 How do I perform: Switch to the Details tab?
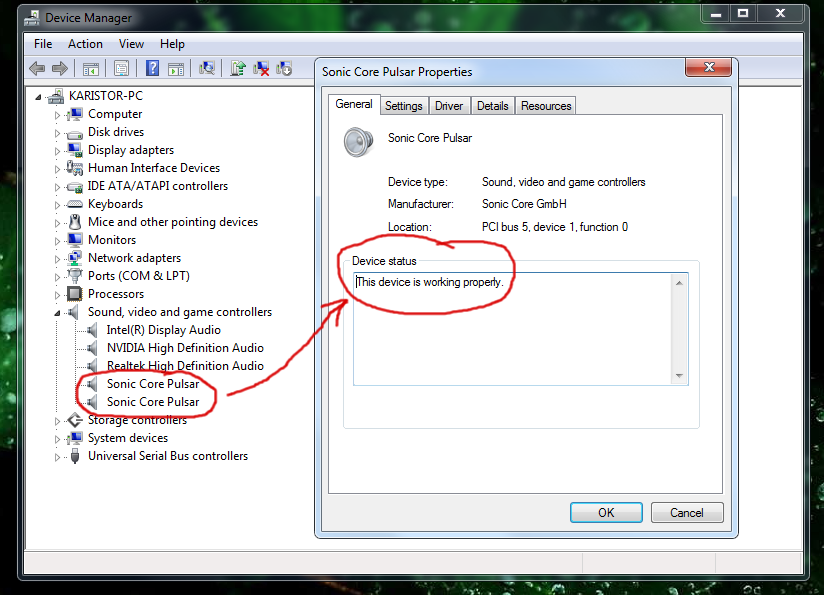coord(492,106)
